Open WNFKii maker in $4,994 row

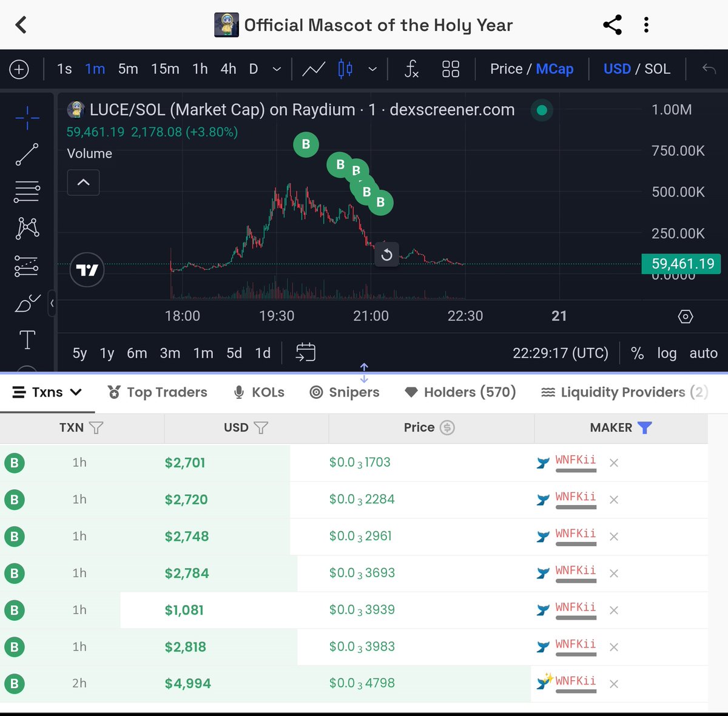coord(575,681)
